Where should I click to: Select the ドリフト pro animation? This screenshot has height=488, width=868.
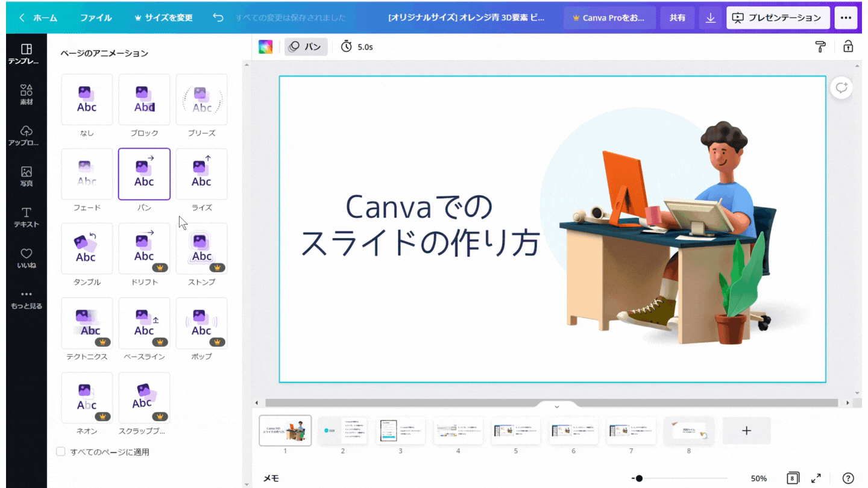tap(144, 249)
